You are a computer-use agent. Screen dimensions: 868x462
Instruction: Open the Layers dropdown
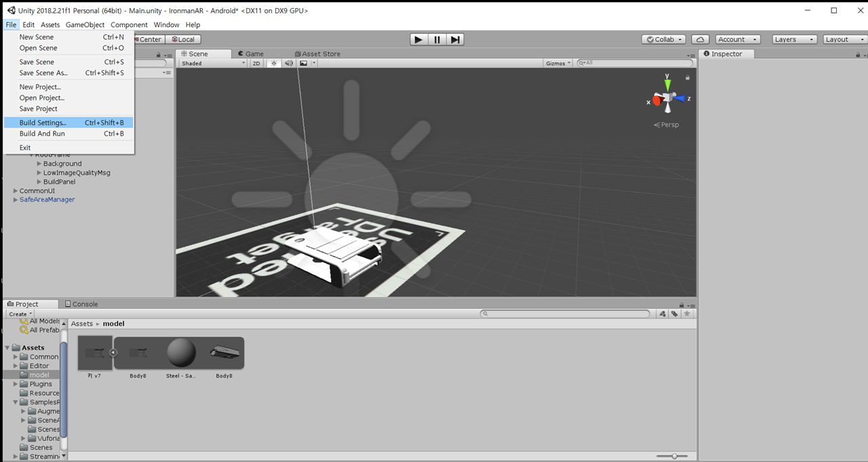pyautogui.click(x=794, y=39)
